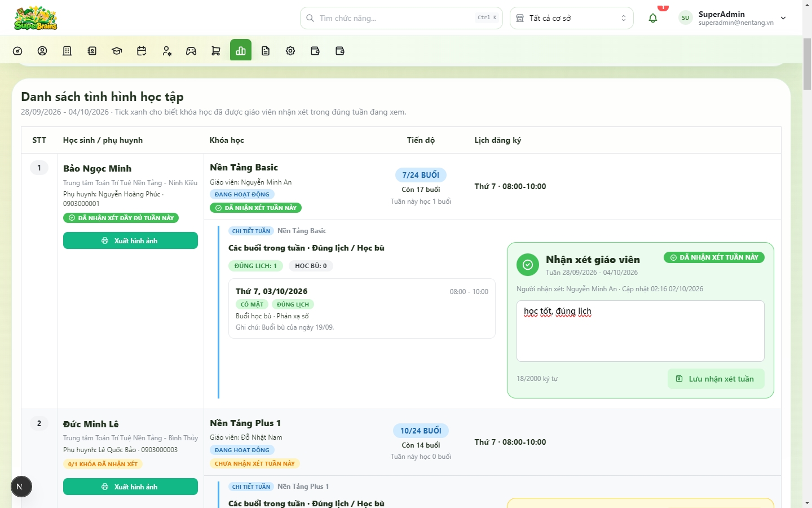Image resolution: width=812 pixels, height=508 pixels.
Task: Open the notification bell
Action: (653, 18)
